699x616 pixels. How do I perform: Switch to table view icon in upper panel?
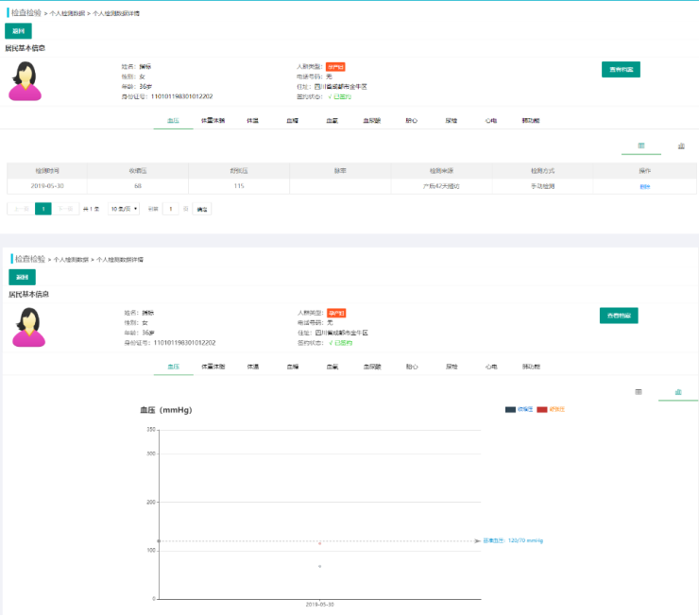pyautogui.click(x=641, y=145)
